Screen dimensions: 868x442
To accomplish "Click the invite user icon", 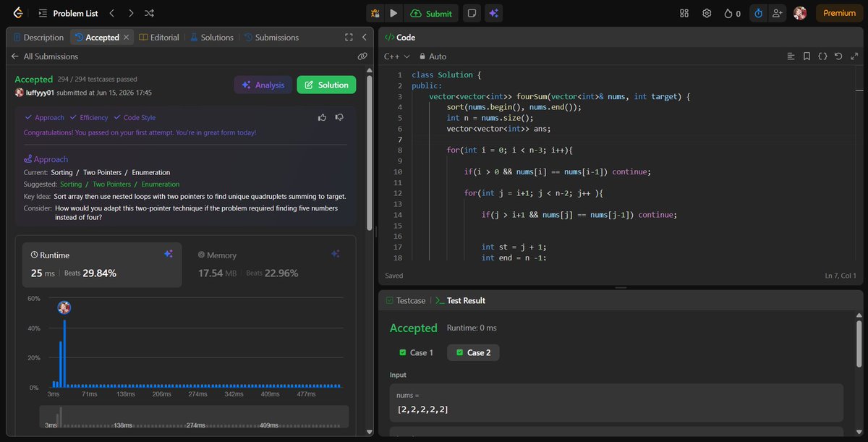I will point(778,13).
